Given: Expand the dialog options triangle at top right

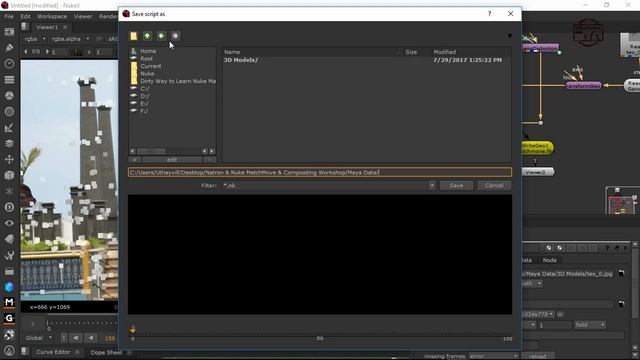Looking at the screenshot, I should tap(509, 36).
